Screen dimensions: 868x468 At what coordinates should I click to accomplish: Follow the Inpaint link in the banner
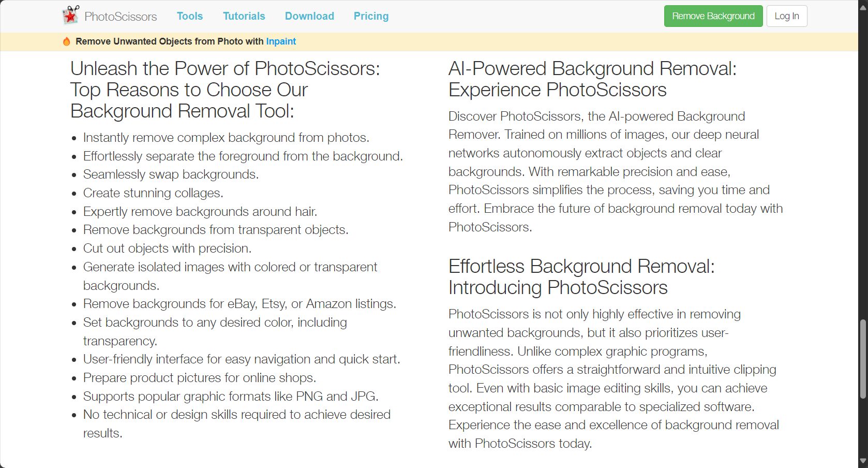click(281, 41)
